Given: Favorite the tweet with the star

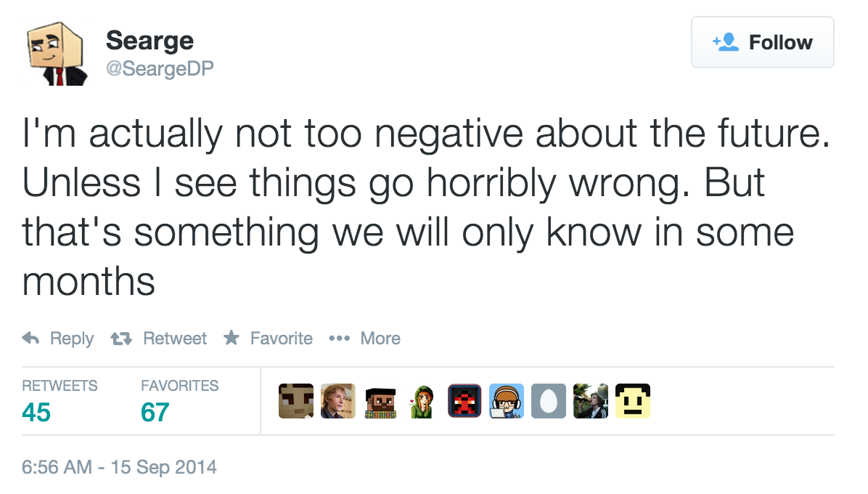Looking at the screenshot, I should [269, 339].
